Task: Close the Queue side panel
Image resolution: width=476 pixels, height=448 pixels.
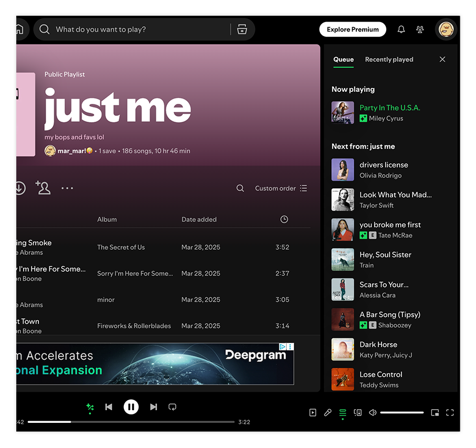Action: [442, 59]
